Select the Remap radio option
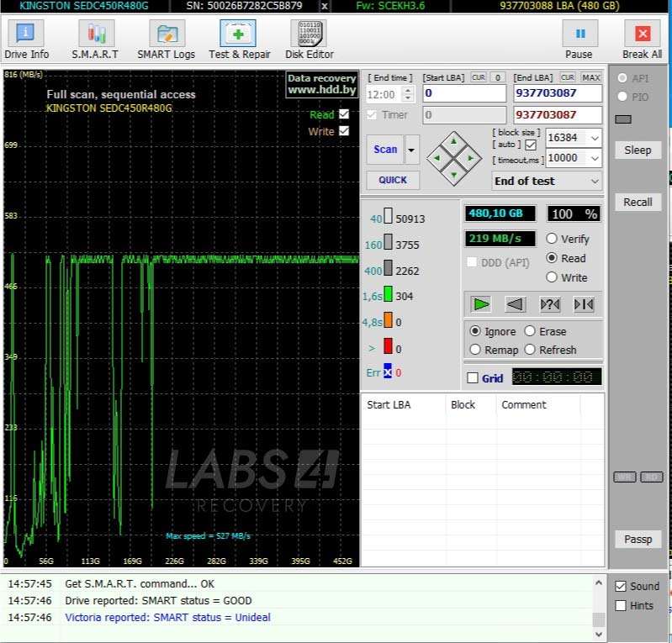The image size is (672, 643). point(475,350)
